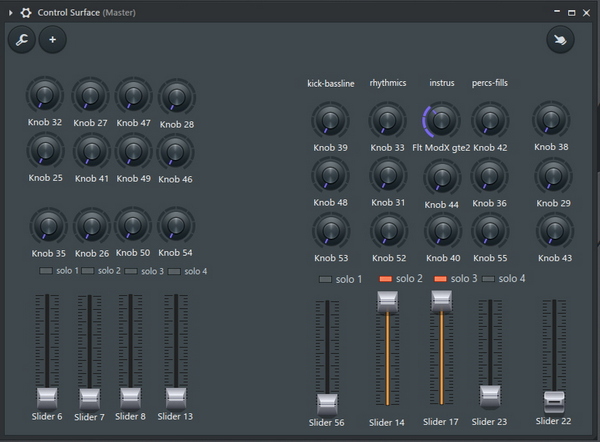Click the Knob 28 dial
The image size is (600, 442).
pos(177,97)
